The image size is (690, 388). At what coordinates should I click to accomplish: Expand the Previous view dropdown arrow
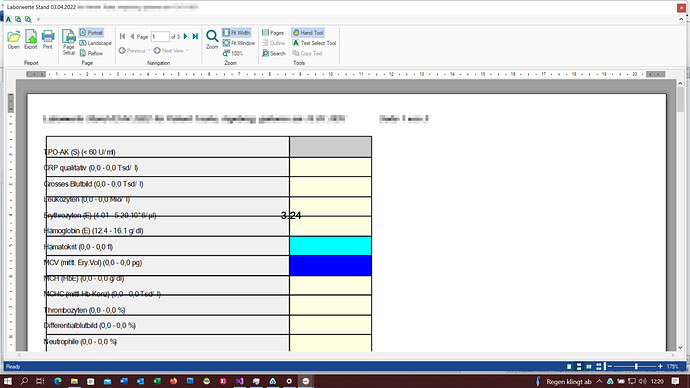coord(149,51)
